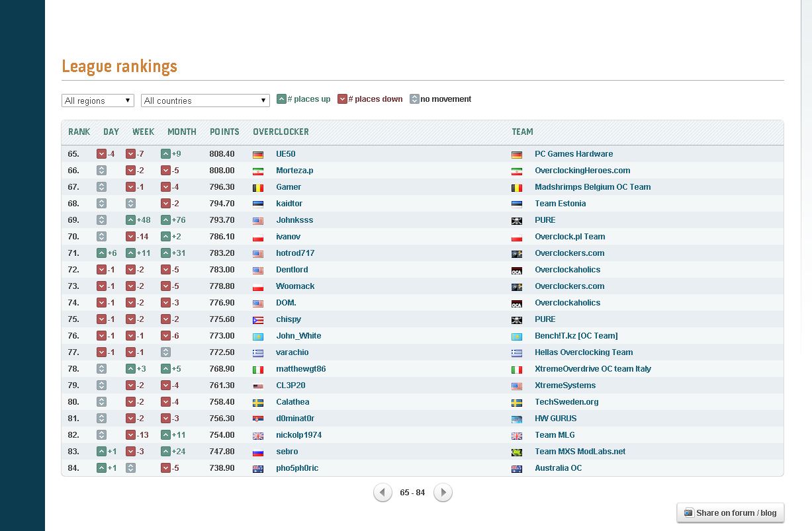The height and width of the screenshot is (531, 812).
Task: Open XtremeOverdrive OC team Italy link
Action: pyautogui.click(x=593, y=368)
